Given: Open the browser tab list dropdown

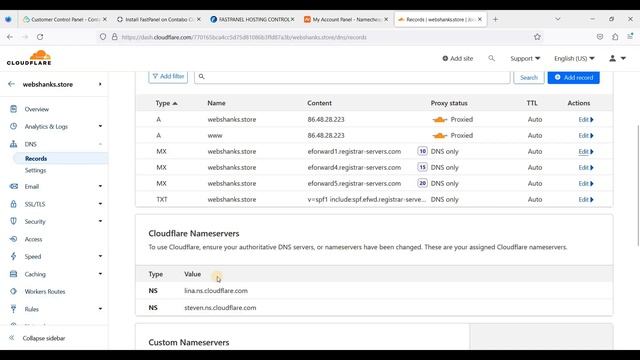Looking at the screenshot, I should pyautogui.click(x=558, y=19).
